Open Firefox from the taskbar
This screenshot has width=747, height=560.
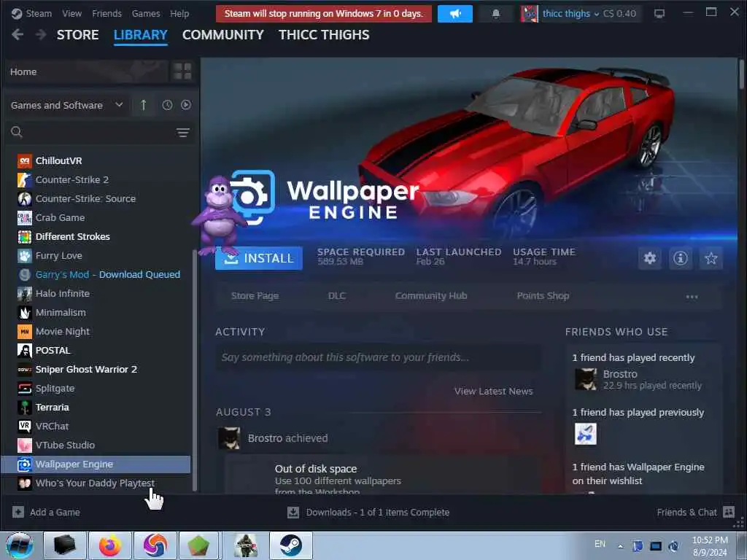point(109,545)
